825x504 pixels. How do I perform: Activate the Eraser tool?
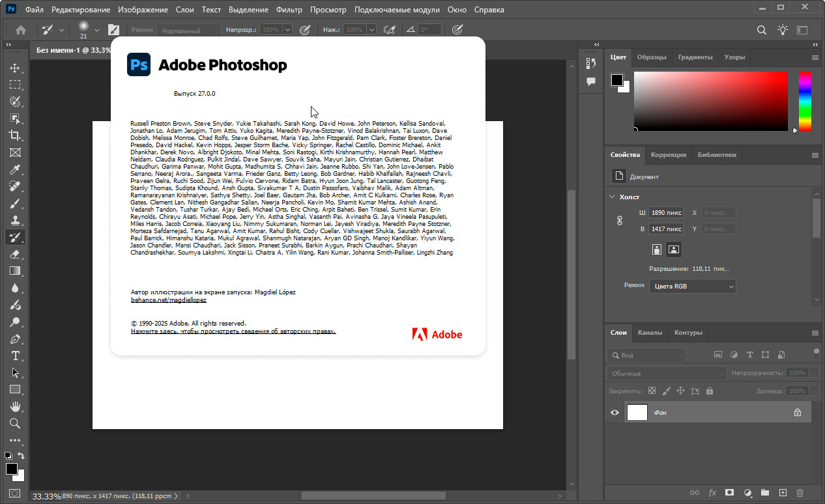tap(14, 255)
